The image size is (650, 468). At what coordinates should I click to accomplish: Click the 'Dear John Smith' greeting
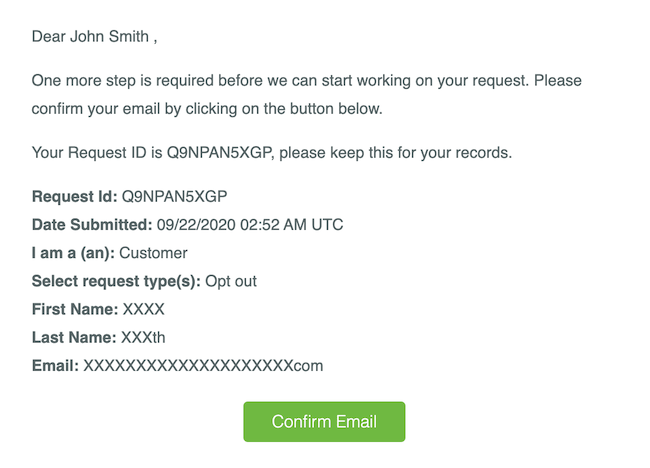point(95,36)
